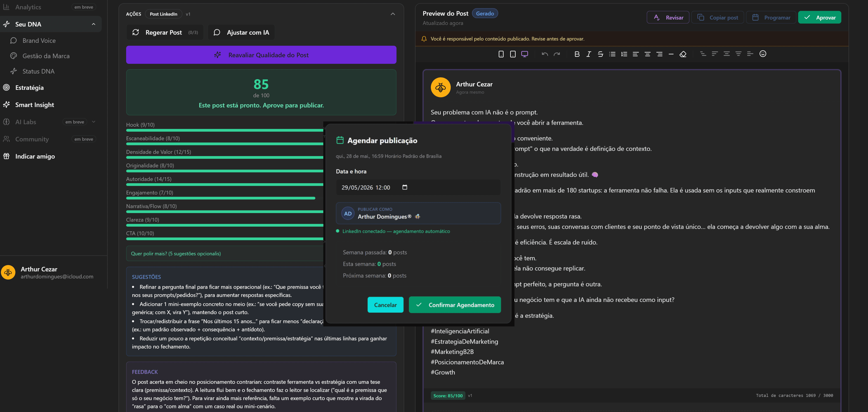This screenshot has width=868, height=412.
Task: Switch preview to mobile phone view
Action: coord(501,54)
